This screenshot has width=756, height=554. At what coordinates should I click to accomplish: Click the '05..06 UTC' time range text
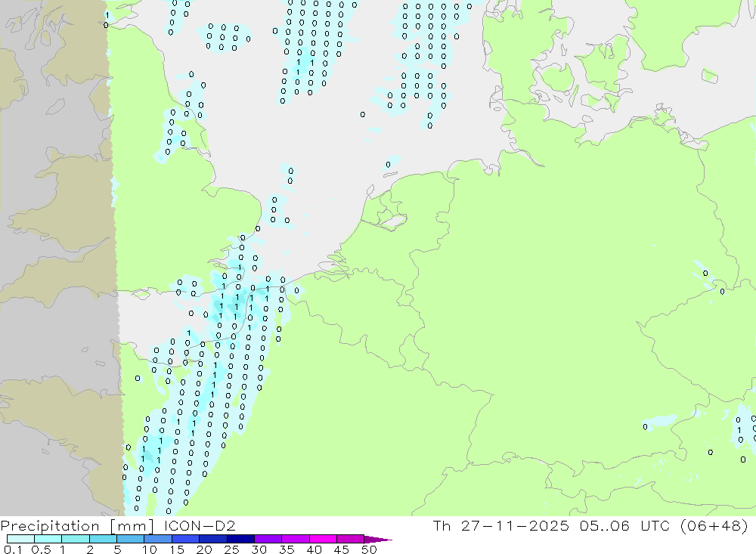624,526
